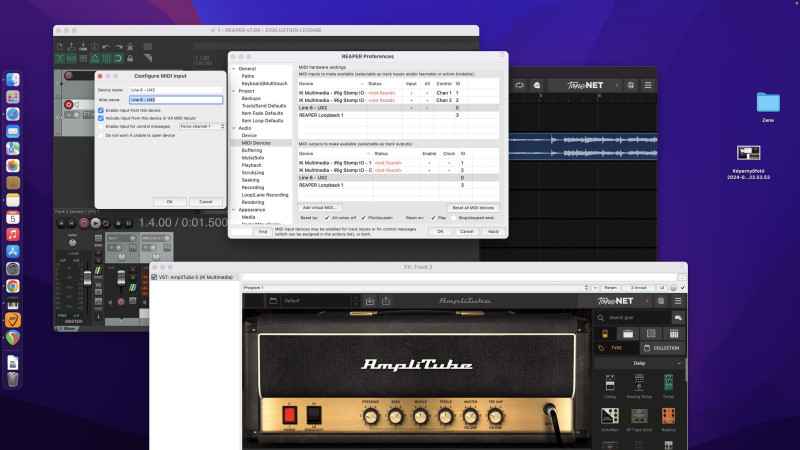Check 'Enable input for control messages'
Screen dimensions: 800x450
[101, 126]
